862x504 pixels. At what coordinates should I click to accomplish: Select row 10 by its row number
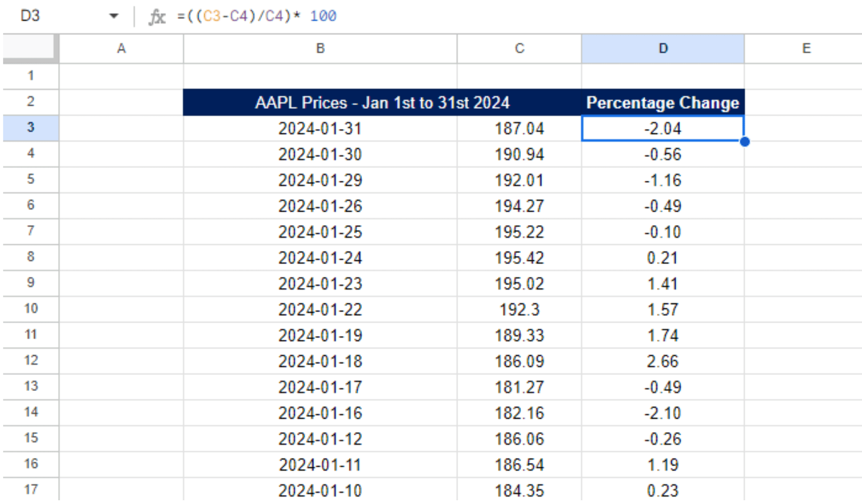[x=30, y=309]
